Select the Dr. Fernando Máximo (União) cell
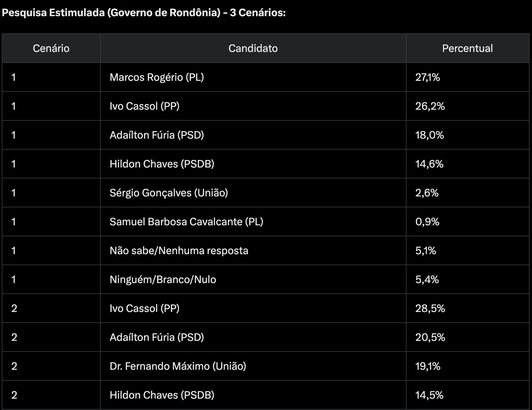The height and width of the screenshot is (410, 532). tap(178, 366)
